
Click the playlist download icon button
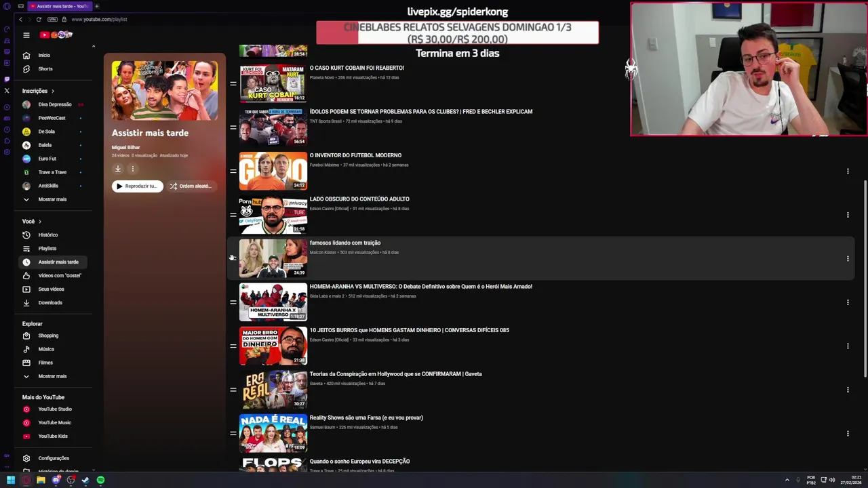pos(118,169)
